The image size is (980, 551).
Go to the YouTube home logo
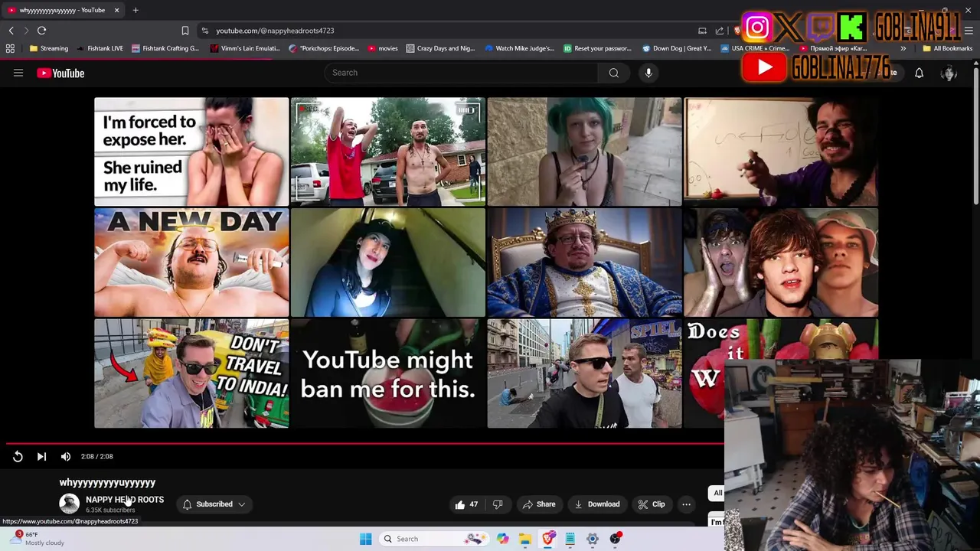[x=60, y=73]
